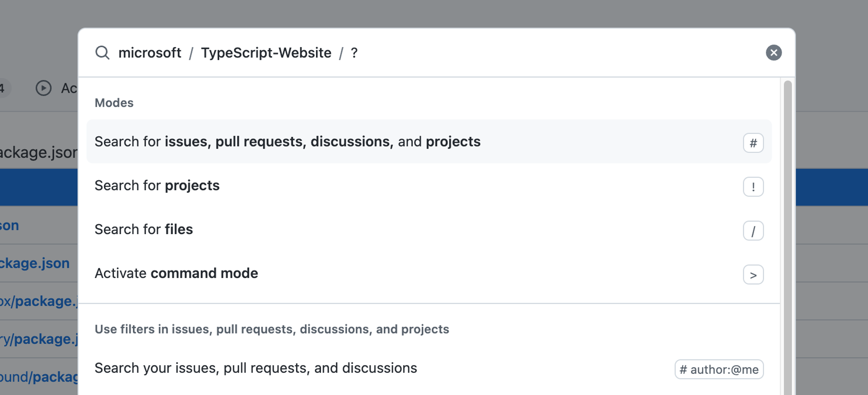Pick the 'Search for files' mode
This screenshot has width=868, height=395.
tap(144, 230)
